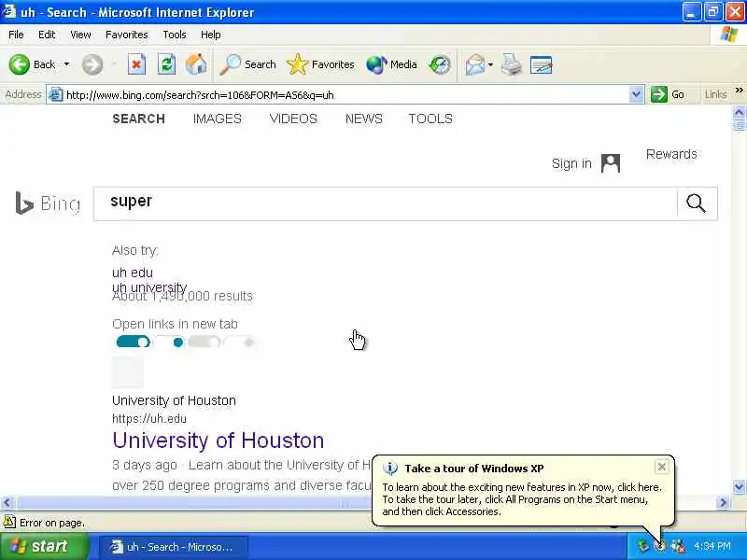Switch to Bing VIDEOS tab

pos(293,119)
